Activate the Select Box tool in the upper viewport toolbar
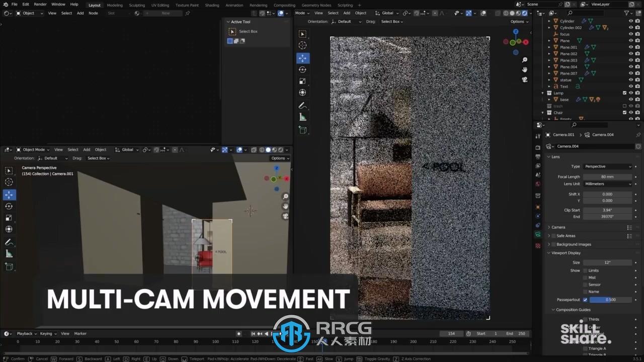This screenshot has width=644, height=362. 302,34
